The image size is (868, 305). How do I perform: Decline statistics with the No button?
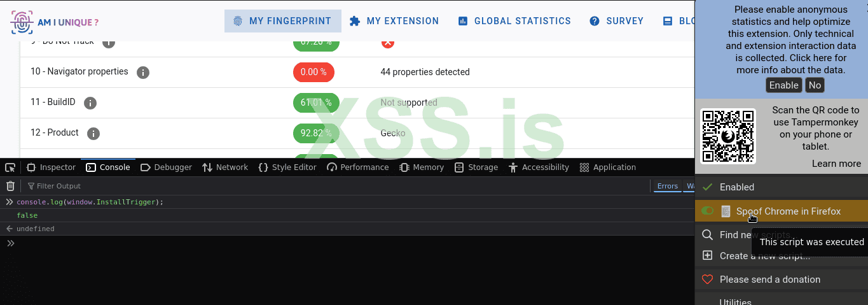pyautogui.click(x=815, y=85)
